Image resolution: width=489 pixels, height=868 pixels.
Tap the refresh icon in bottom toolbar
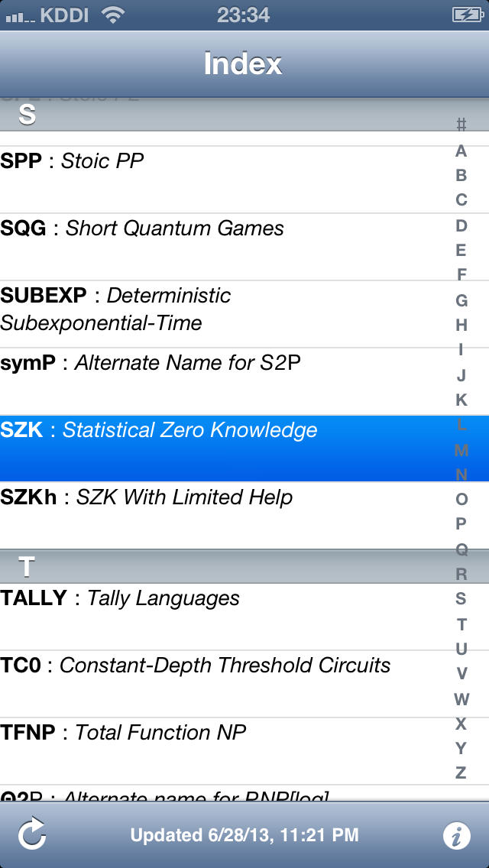click(33, 835)
